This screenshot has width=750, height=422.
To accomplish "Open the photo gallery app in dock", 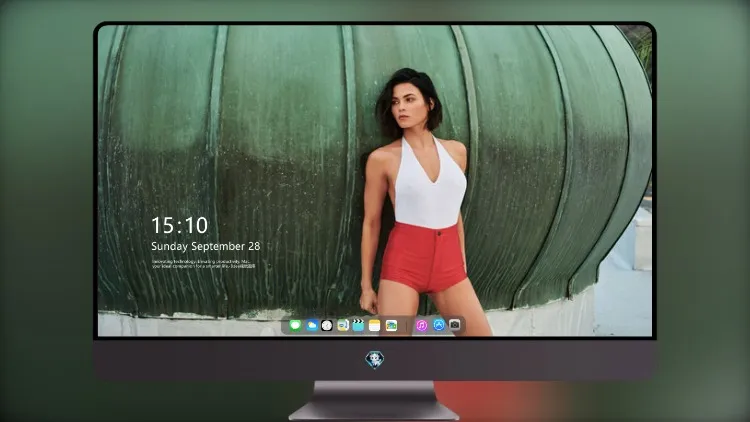I will [x=391, y=326].
